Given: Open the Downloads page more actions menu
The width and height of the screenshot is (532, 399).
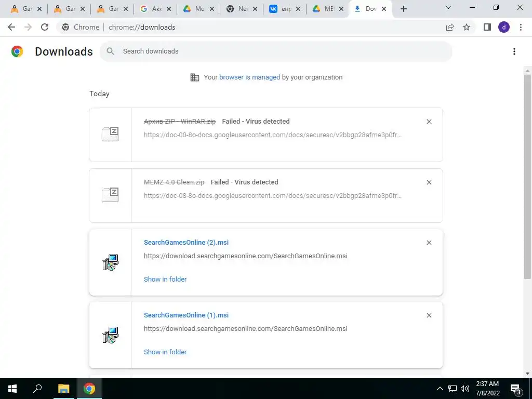Looking at the screenshot, I should [514, 51].
